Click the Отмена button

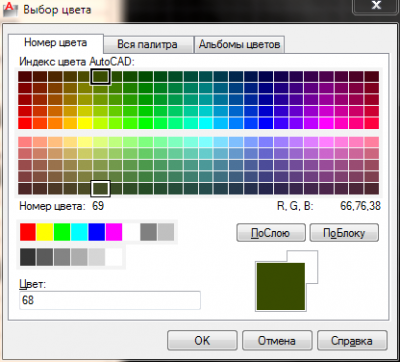(277, 340)
